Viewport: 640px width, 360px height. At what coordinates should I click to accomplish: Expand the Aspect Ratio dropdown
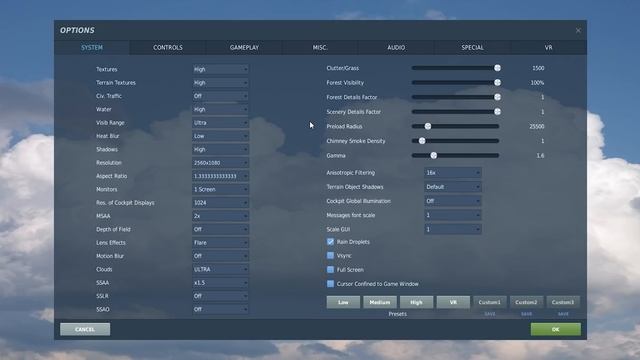[x=220, y=176]
